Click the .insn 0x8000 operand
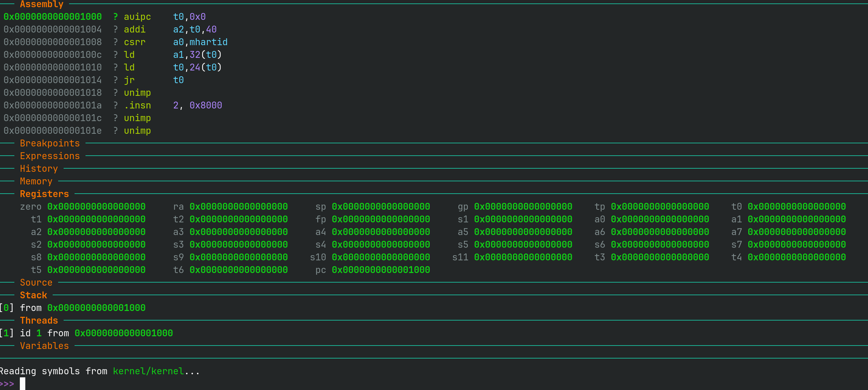Image resolution: width=868 pixels, height=390 pixels. tap(206, 105)
